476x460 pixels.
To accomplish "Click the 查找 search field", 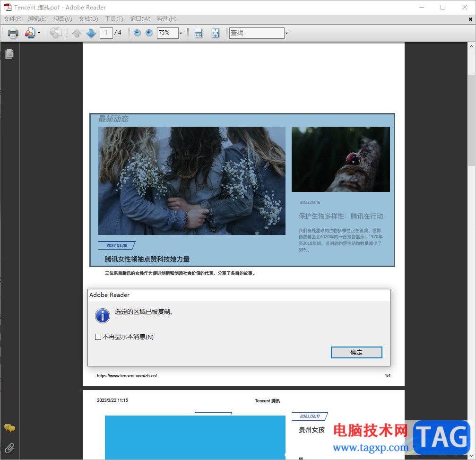I will (257, 33).
